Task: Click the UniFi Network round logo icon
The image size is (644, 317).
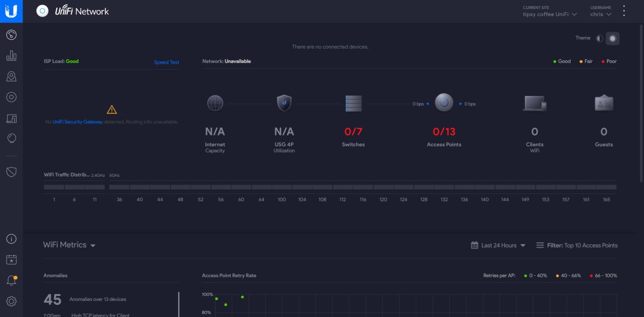Action: tap(42, 11)
